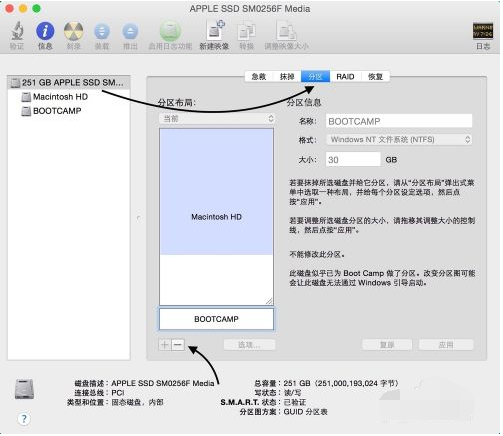Click the 分区布局 label

[176, 102]
